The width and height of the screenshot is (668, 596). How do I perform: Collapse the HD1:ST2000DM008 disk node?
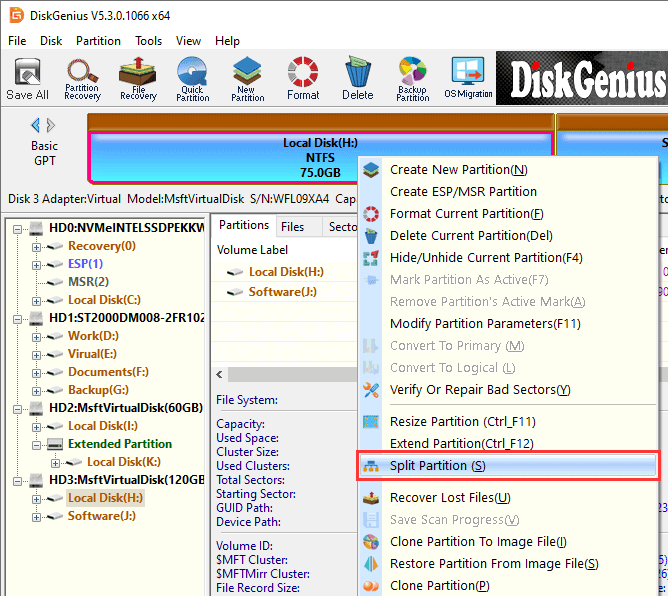click(x=18, y=318)
